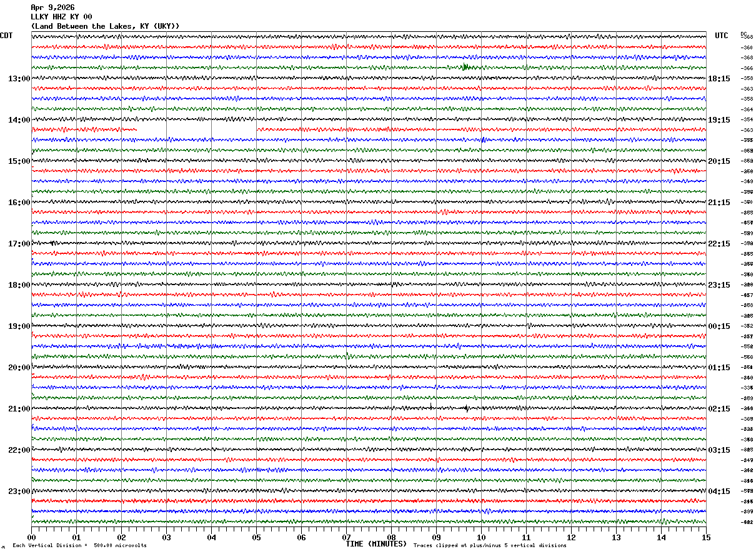Click the 19:15 UTC time label

pos(719,120)
